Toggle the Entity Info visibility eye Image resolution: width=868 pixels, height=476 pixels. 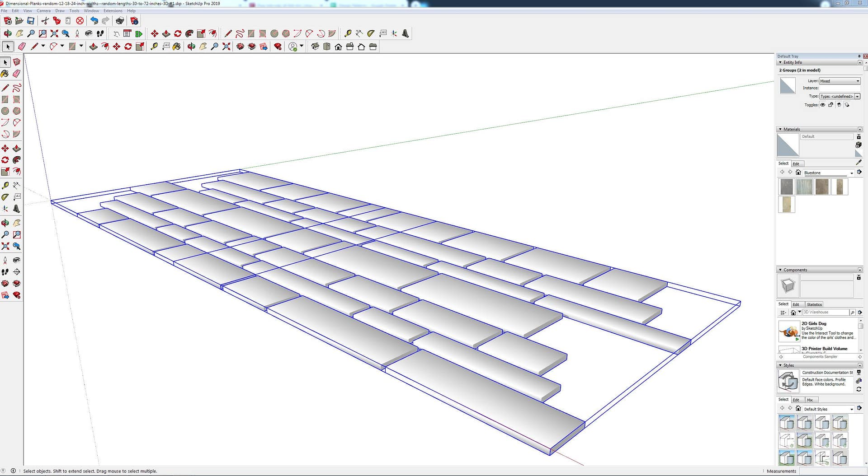pos(823,105)
